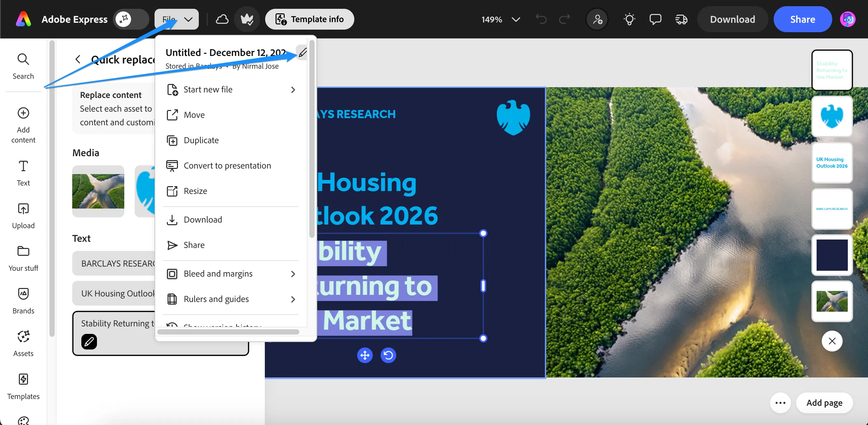Viewport: 868px width, 425px height.
Task: Open Your stuff folder
Action: pyautogui.click(x=23, y=258)
